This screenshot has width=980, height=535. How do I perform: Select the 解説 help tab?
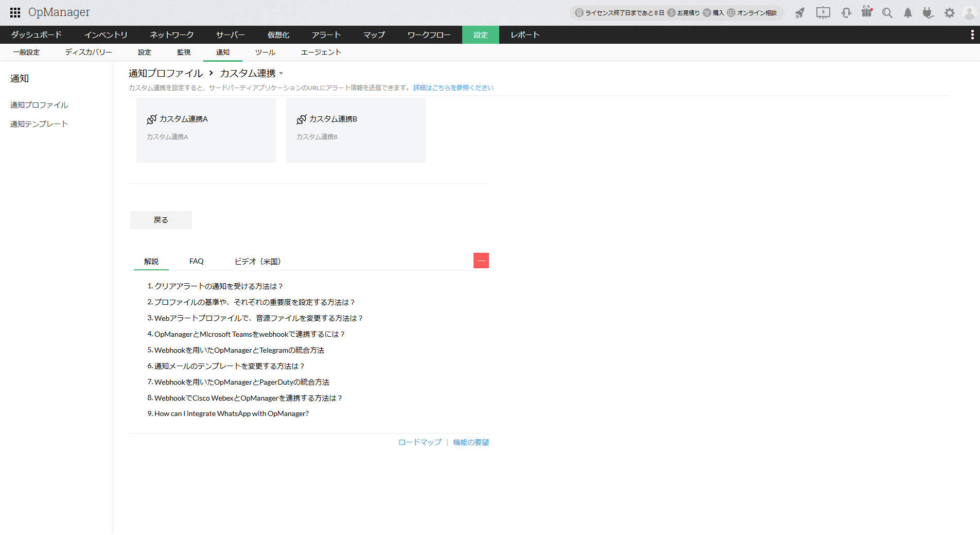click(x=151, y=262)
